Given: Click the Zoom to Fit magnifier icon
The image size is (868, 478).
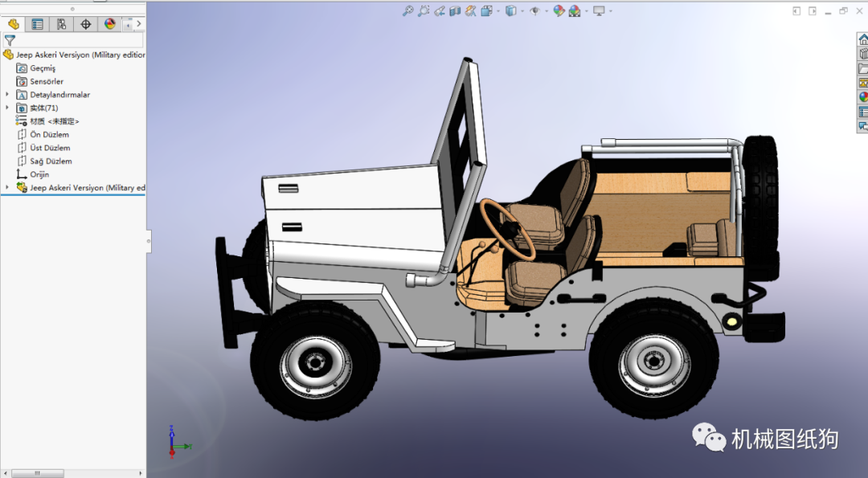Looking at the screenshot, I should 408,11.
